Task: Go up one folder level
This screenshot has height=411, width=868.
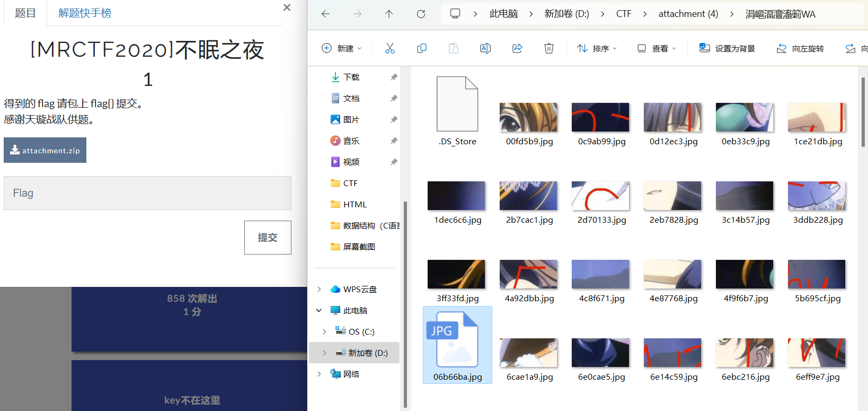Action: tap(389, 14)
